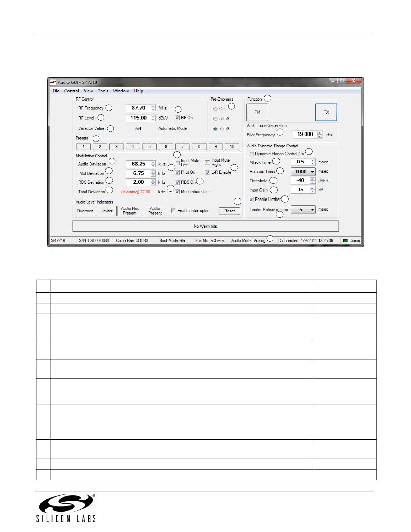Screen dimensions: 411x532
Task: Select preset button 10
Action: [232, 147]
